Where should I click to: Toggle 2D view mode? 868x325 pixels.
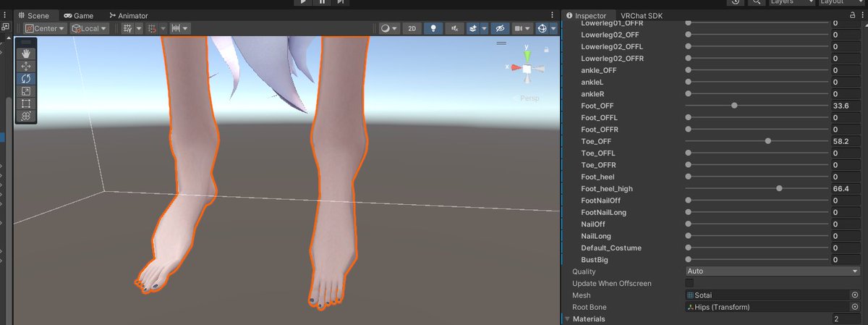412,28
